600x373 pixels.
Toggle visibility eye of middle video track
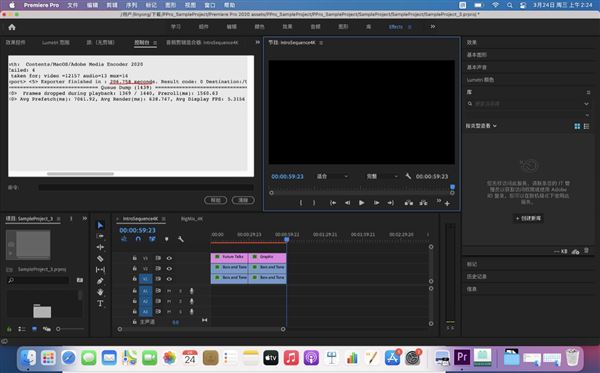[169, 269]
